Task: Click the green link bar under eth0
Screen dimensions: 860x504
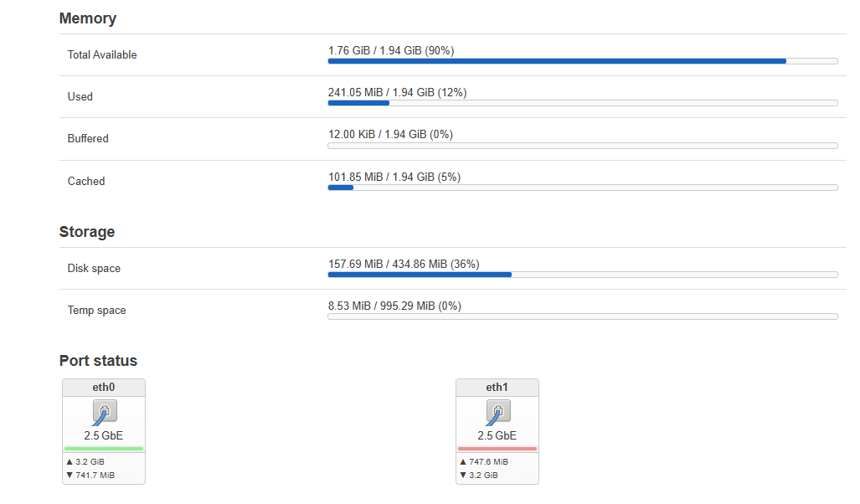Action: coord(104,449)
